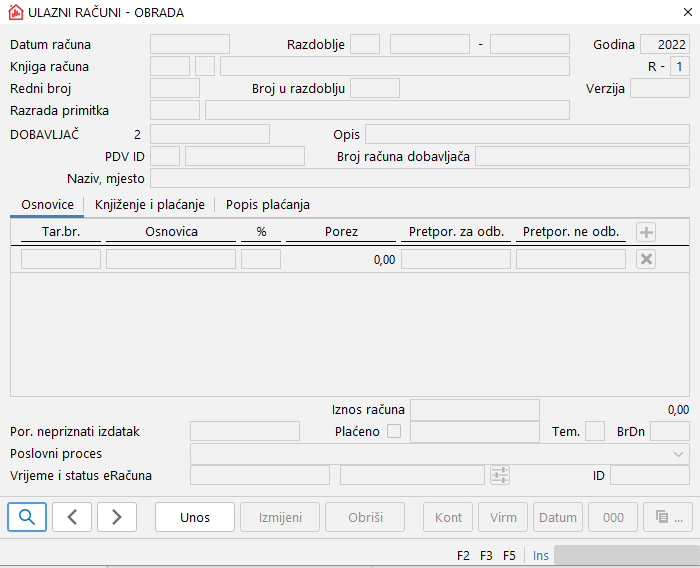Go to previous record arrow

(72, 517)
